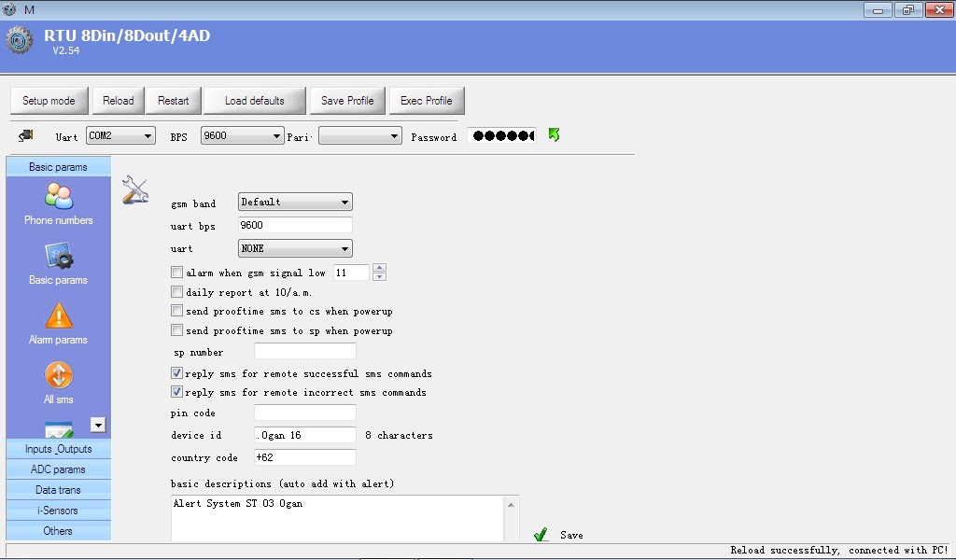
Task: Switch to the Inputs_Outputs tab
Action: tap(59, 449)
